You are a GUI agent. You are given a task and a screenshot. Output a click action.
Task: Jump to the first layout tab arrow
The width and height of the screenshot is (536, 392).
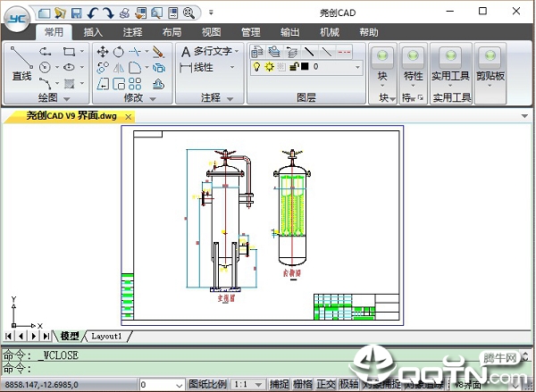tap(9, 337)
